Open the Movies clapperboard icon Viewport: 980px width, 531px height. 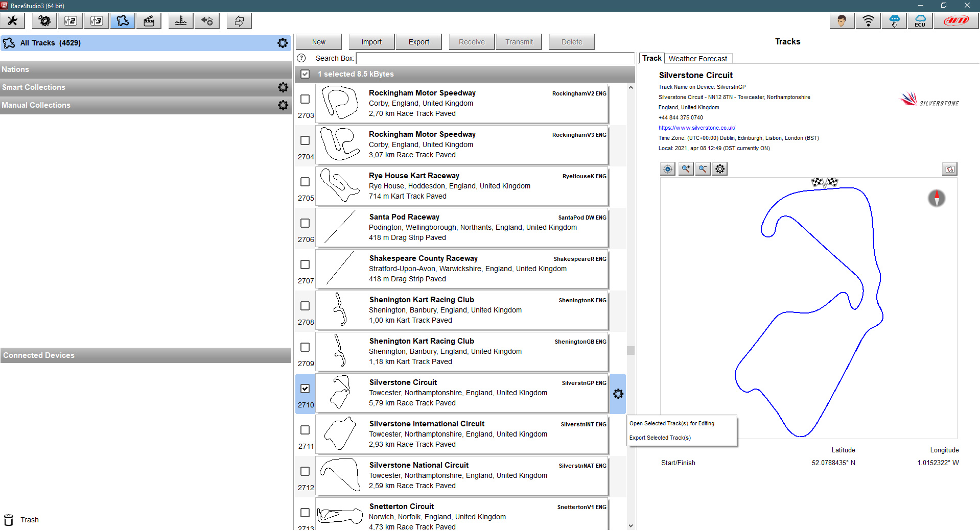pos(149,21)
